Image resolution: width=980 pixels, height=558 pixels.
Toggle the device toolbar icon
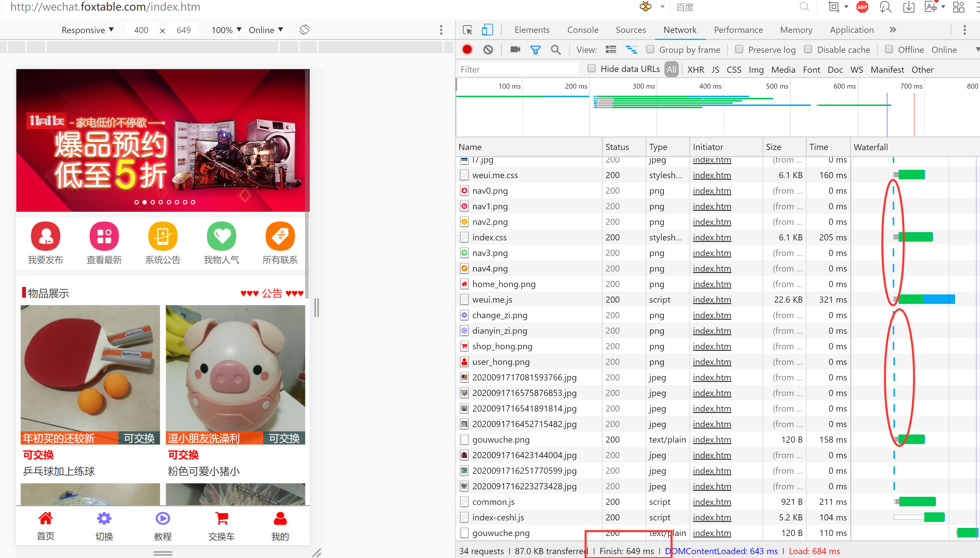[487, 30]
